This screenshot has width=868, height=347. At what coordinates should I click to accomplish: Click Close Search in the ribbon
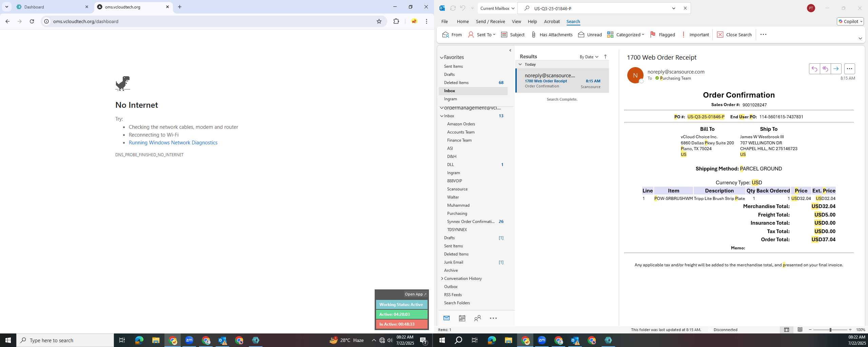point(734,35)
